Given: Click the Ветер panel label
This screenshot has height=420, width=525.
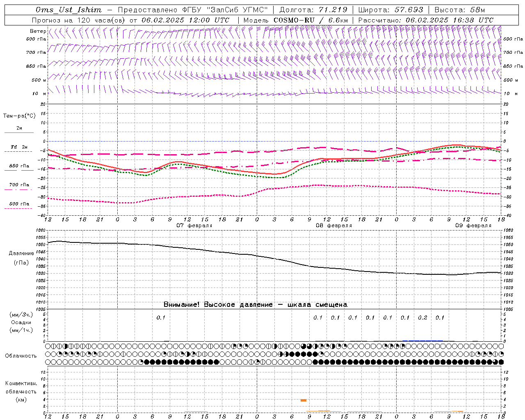Looking at the screenshot, I should pyautogui.click(x=38, y=31).
